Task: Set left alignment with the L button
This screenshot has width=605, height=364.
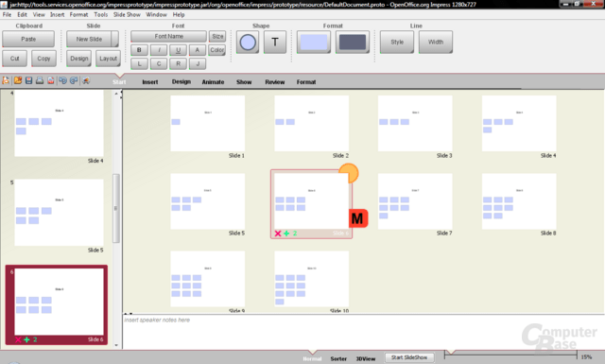Action: click(x=139, y=63)
